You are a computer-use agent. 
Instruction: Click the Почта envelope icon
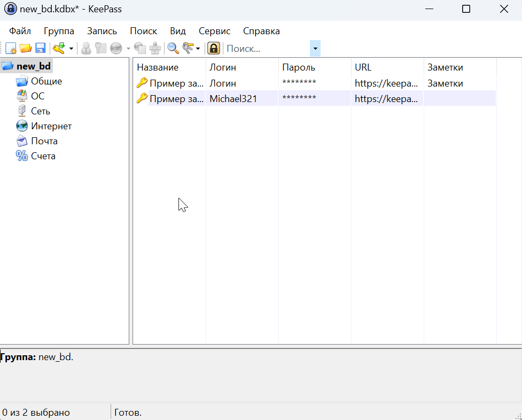(x=22, y=141)
